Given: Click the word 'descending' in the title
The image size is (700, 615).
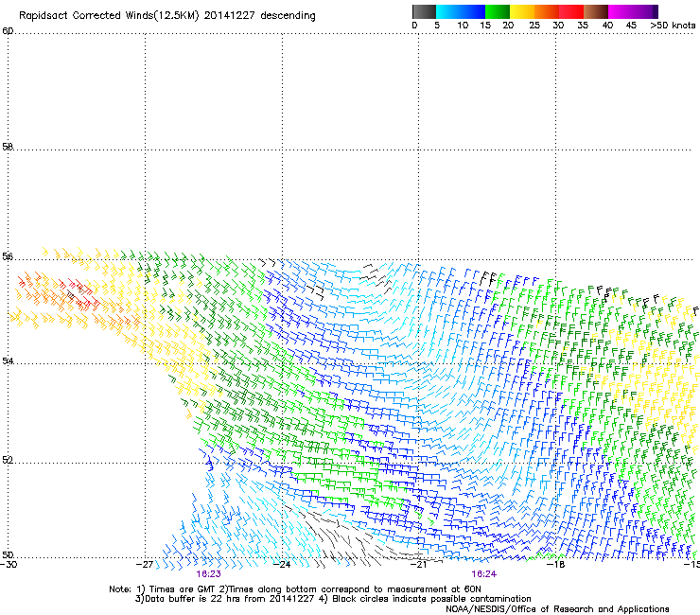Looking at the screenshot, I should tap(288, 16).
